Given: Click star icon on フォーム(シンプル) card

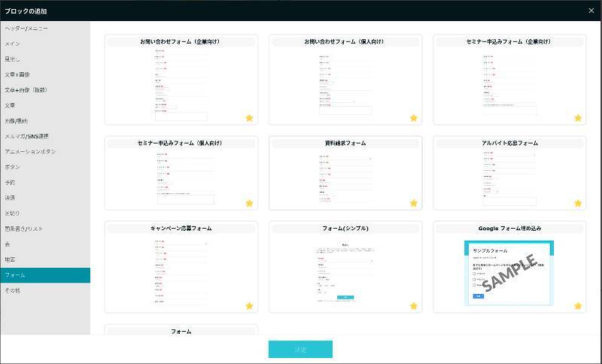Looking at the screenshot, I should click(x=413, y=306).
